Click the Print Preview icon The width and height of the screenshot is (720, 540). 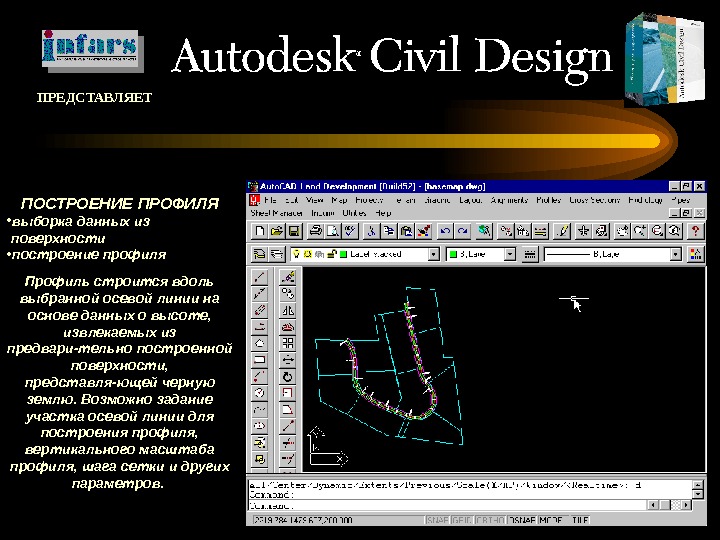pyautogui.click(x=333, y=231)
